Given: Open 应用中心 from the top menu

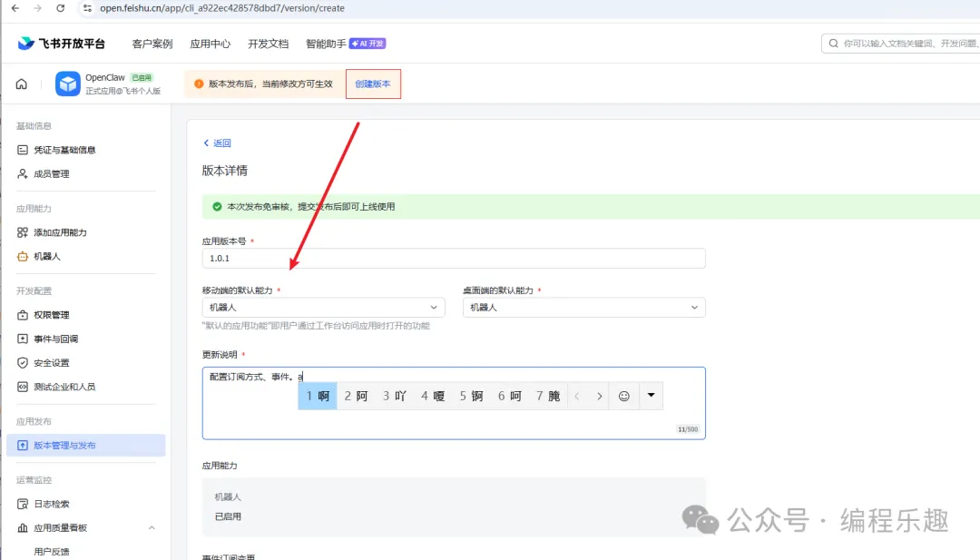Looking at the screenshot, I should pos(210,43).
